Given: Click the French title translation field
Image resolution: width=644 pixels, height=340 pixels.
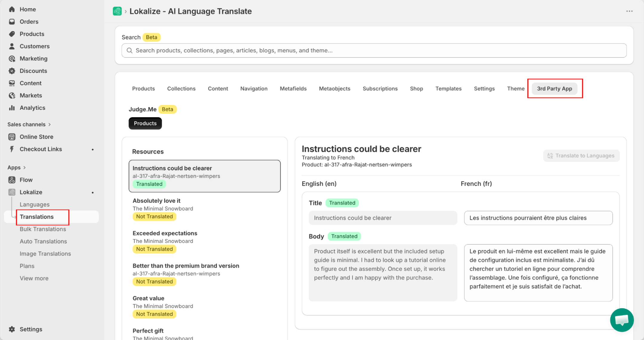Looking at the screenshot, I should [538, 218].
